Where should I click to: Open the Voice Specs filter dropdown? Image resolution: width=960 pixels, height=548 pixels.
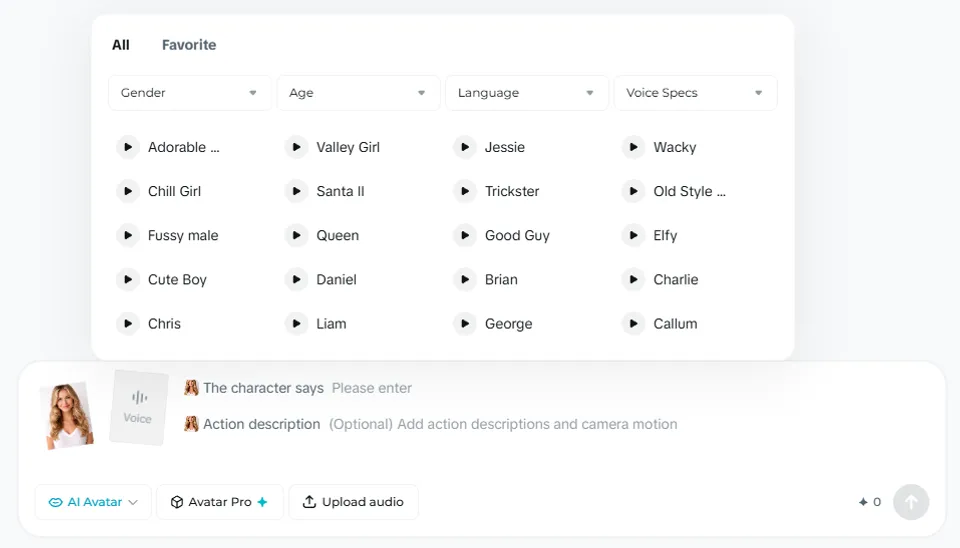click(x=696, y=93)
